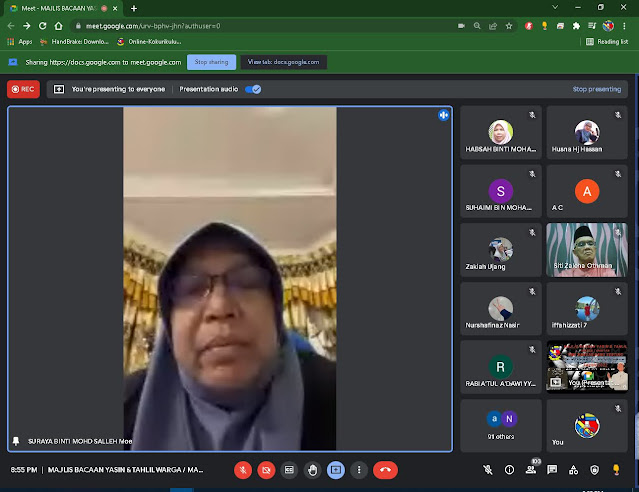Click zoom magnifier icon in address bar

pyautogui.click(x=477, y=26)
